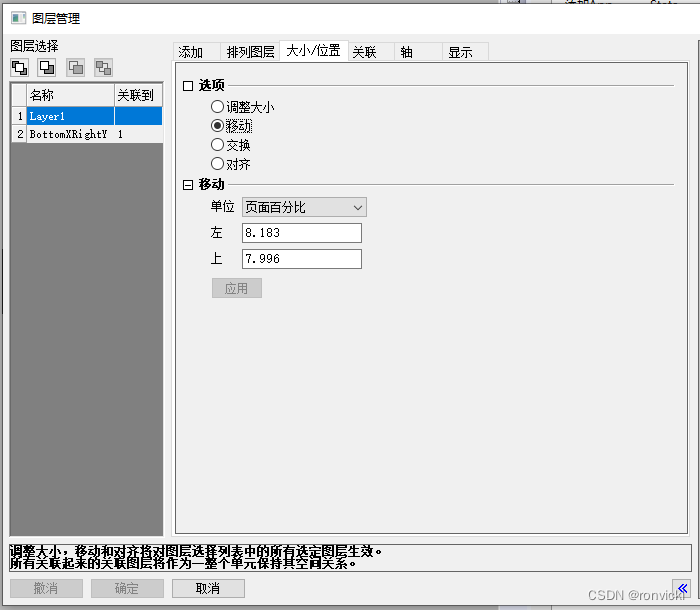Click the 图层管理 window title icon
Image resolution: width=700 pixels, height=610 pixels.
(18, 18)
